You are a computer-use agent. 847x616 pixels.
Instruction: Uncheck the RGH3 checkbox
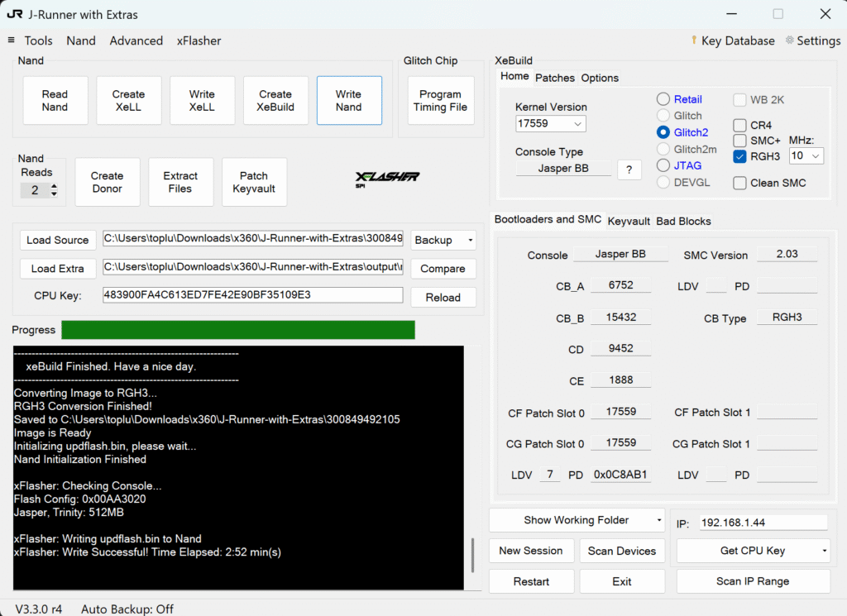739,156
